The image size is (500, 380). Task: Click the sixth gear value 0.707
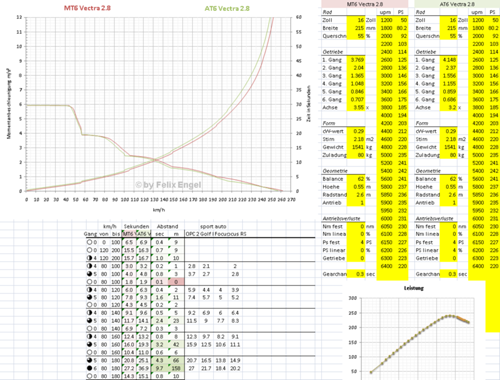tap(356, 99)
